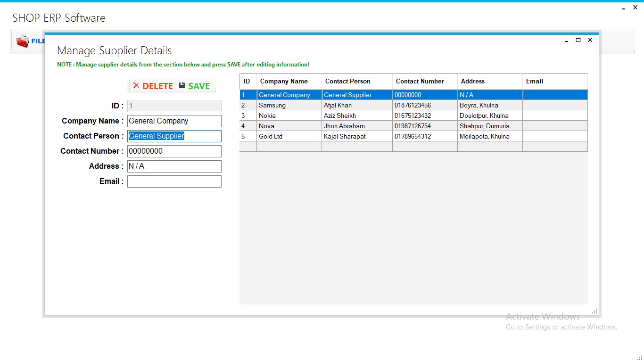Select the Nova supplier row
Image resolution: width=644 pixels, height=362 pixels.
tap(330, 126)
